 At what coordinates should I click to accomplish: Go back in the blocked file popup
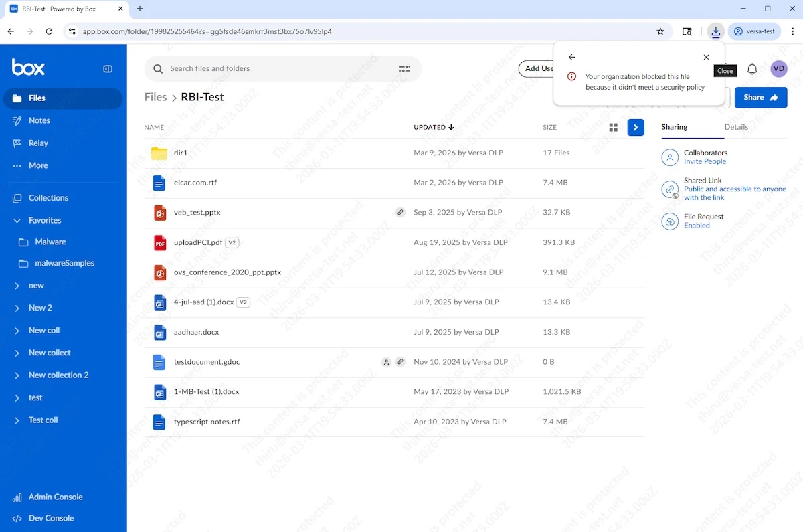571,58
